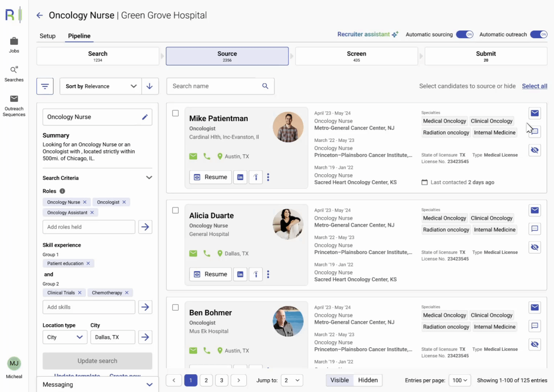
Task: Open Alicia Duarte's Resume
Action: click(x=211, y=274)
